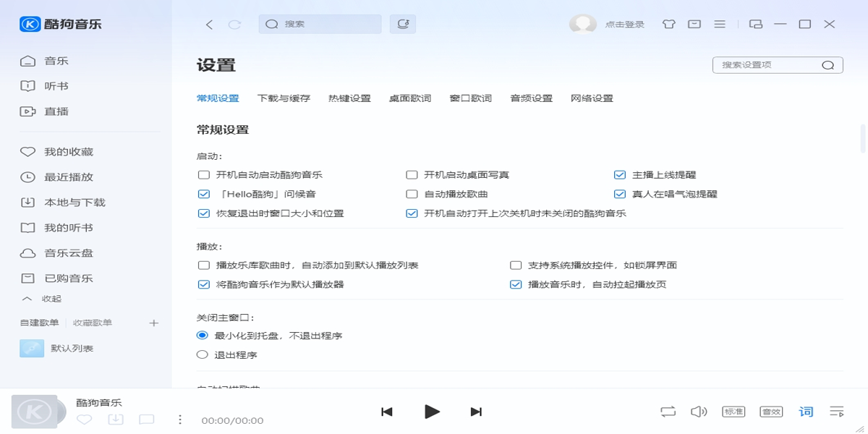
Task: Open the main menu (hamburger) icon
Action: 720,24
